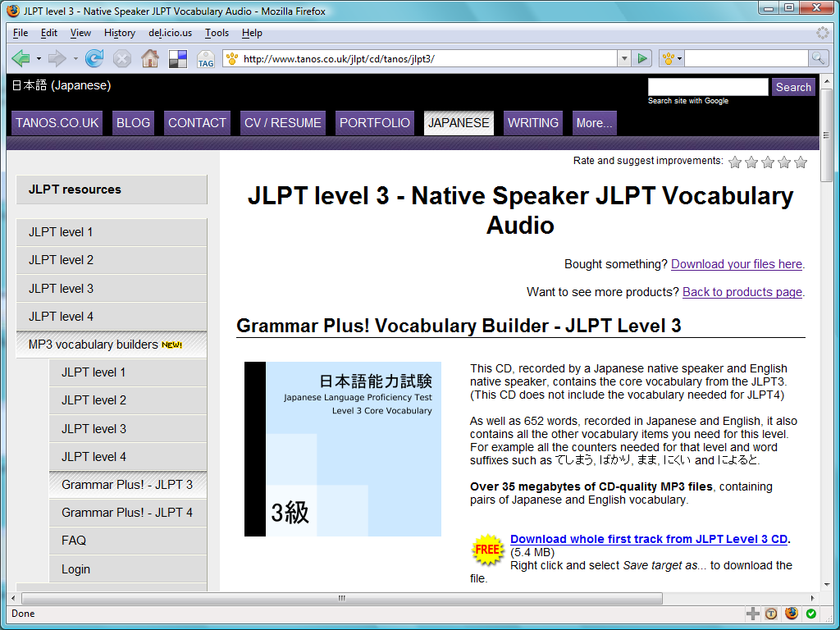Click the activity throbber icon
Viewport: 840px width, 630px height.
click(822, 33)
